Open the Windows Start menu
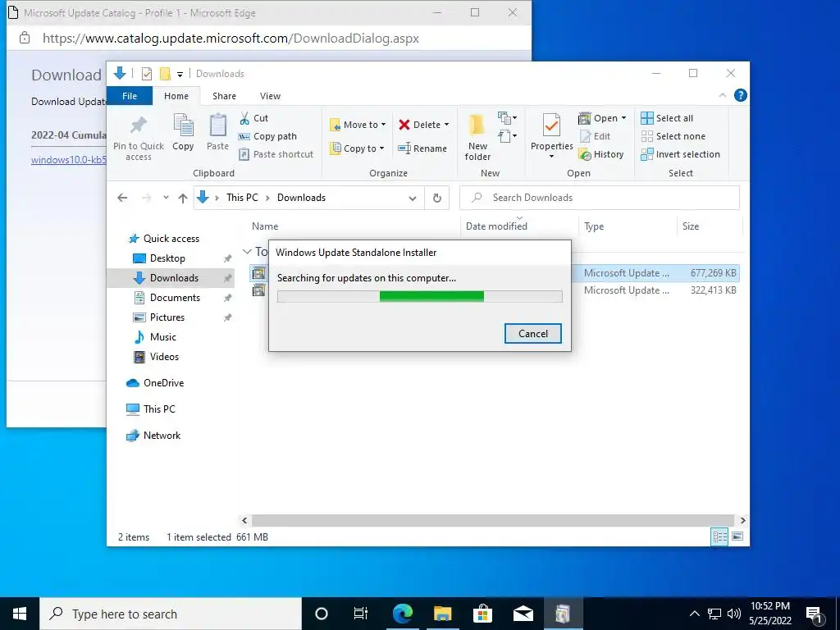 (x=20, y=614)
